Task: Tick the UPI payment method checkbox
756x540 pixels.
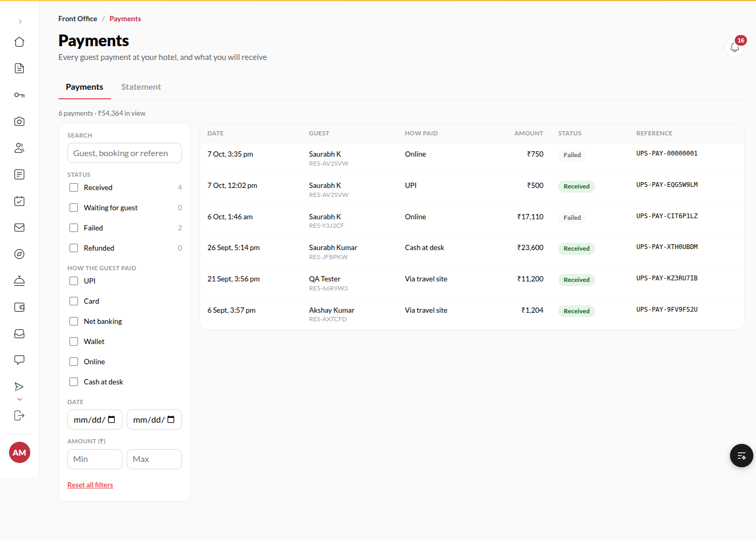Action: (74, 281)
